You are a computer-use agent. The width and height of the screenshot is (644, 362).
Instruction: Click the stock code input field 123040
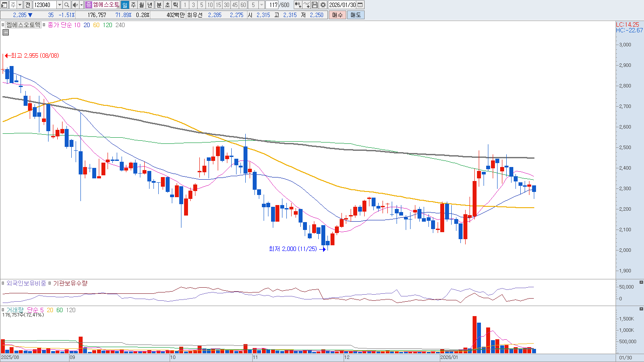click(x=45, y=5)
